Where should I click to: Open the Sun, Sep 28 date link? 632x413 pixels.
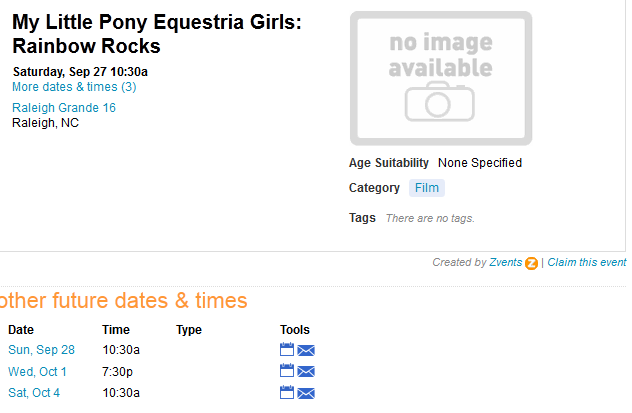41,350
